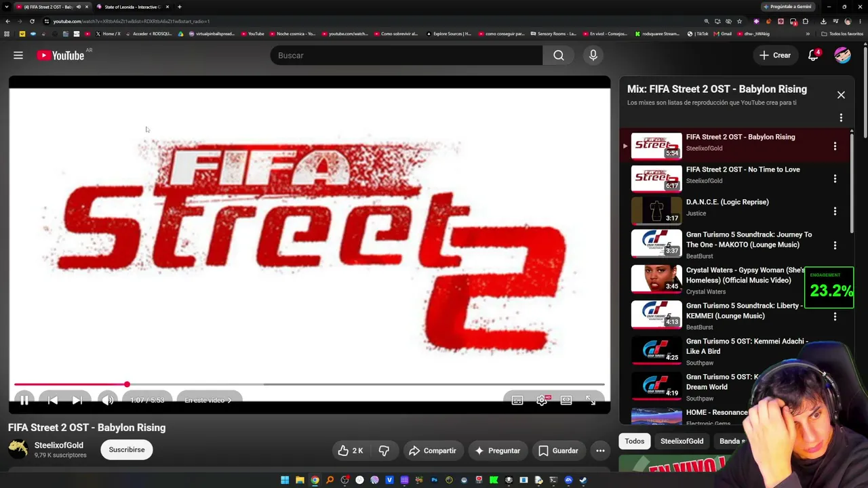The width and height of the screenshot is (868, 488).
Task: Open SteelixofGold channel avatar
Action: [x=18, y=449]
